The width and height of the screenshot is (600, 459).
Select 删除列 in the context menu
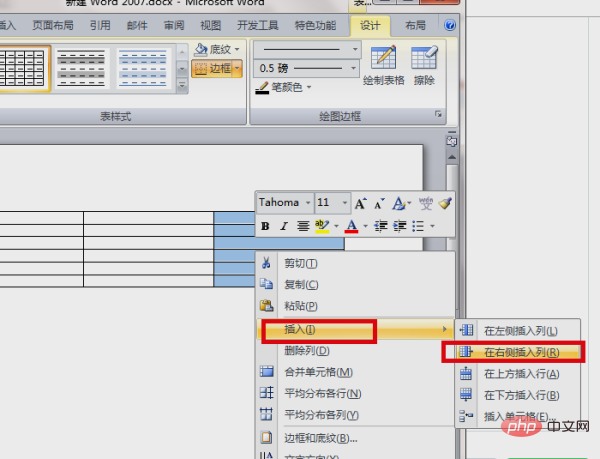tap(307, 351)
